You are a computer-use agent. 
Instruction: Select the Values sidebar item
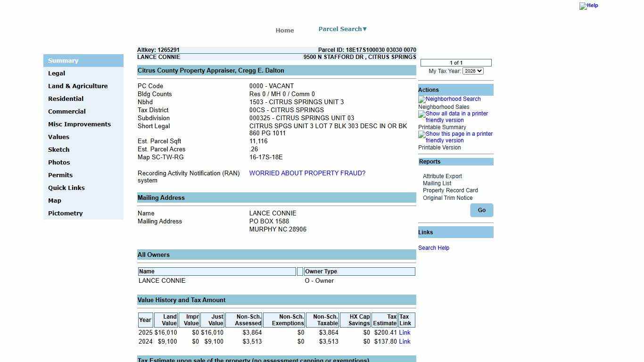point(58,137)
